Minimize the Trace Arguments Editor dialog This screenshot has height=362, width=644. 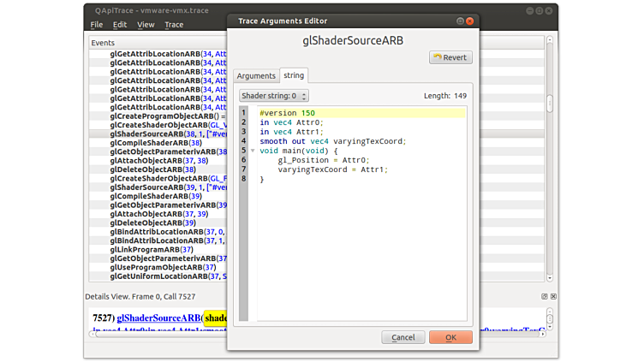tap(460, 20)
